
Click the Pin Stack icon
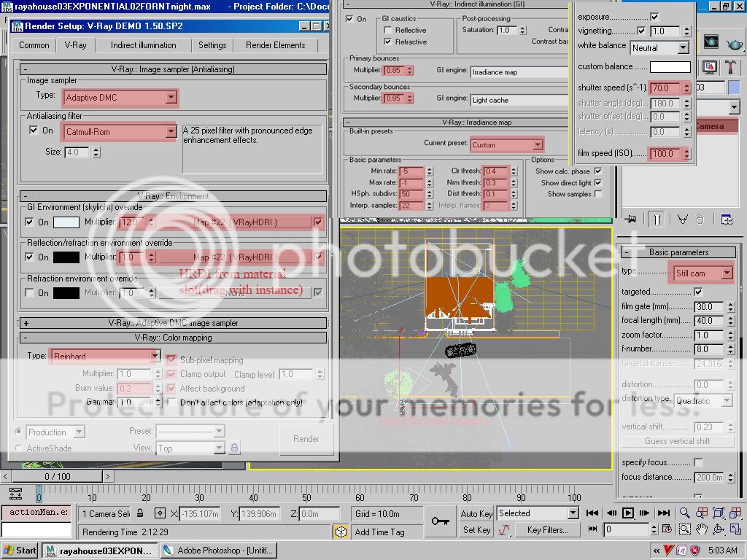(631, 219)
